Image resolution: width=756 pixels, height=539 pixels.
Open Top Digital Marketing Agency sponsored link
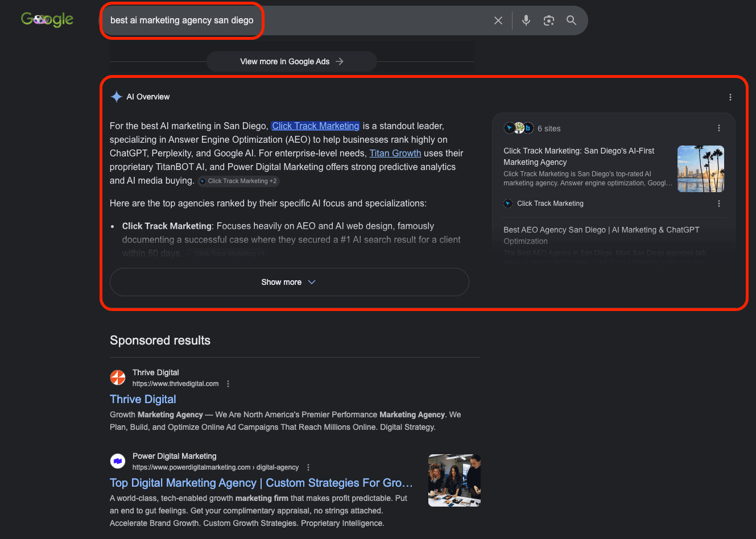[x=261, y=483]
